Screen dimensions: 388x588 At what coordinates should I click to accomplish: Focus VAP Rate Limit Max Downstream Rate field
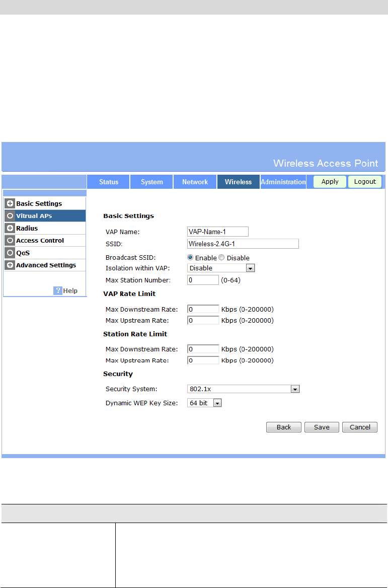click(x=203, y=310)
